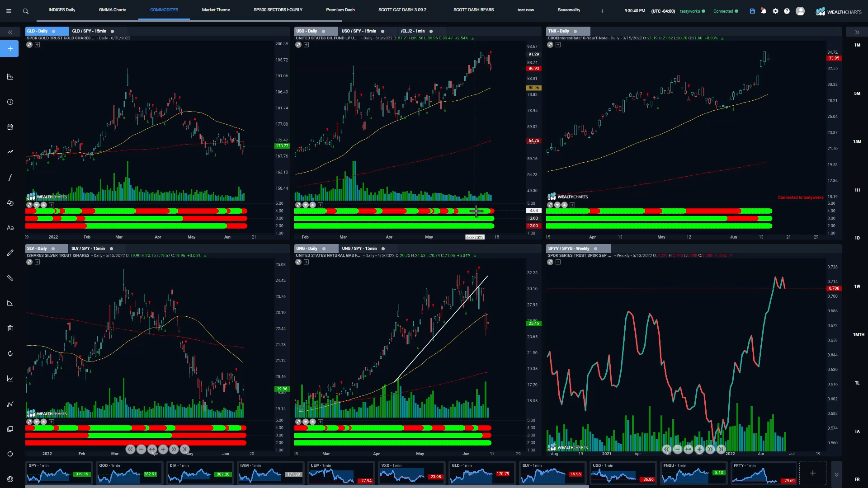Image resolution: width=868 pixels, height=488 pixels.
Task: Click the globe icon in sidebar
Action: click(10, 479)
